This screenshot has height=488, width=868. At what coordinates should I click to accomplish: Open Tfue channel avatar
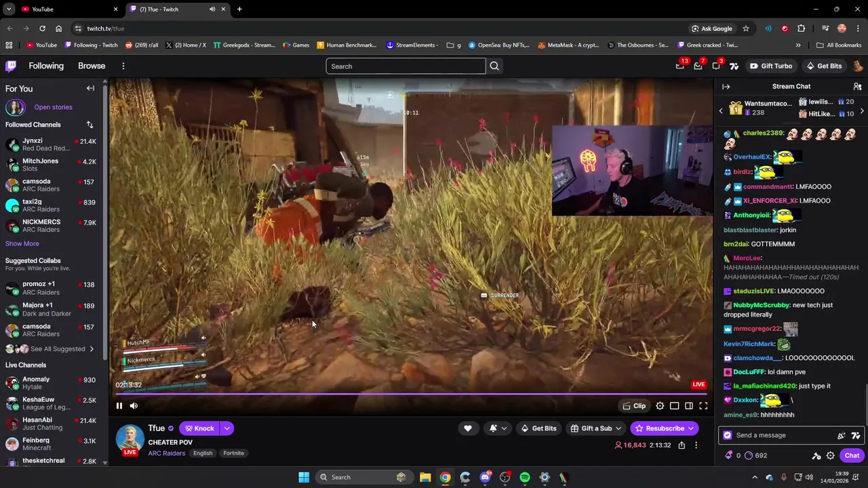[130, 439]
